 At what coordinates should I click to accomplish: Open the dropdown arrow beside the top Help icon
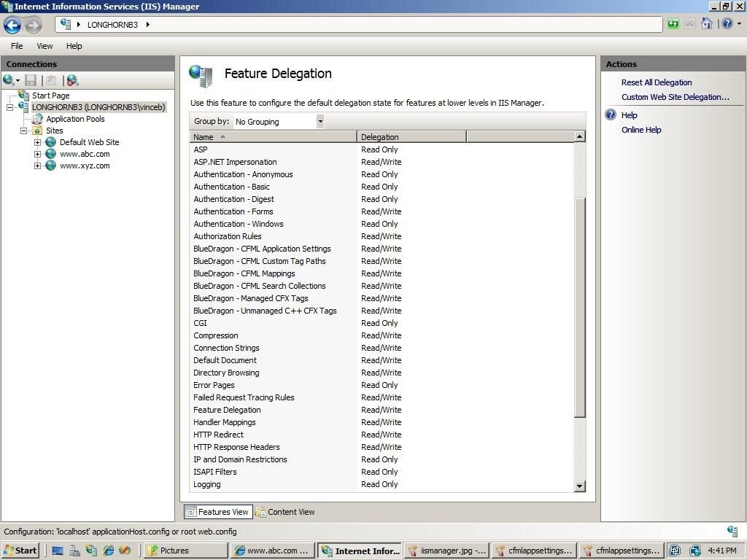tap(740, 23)
